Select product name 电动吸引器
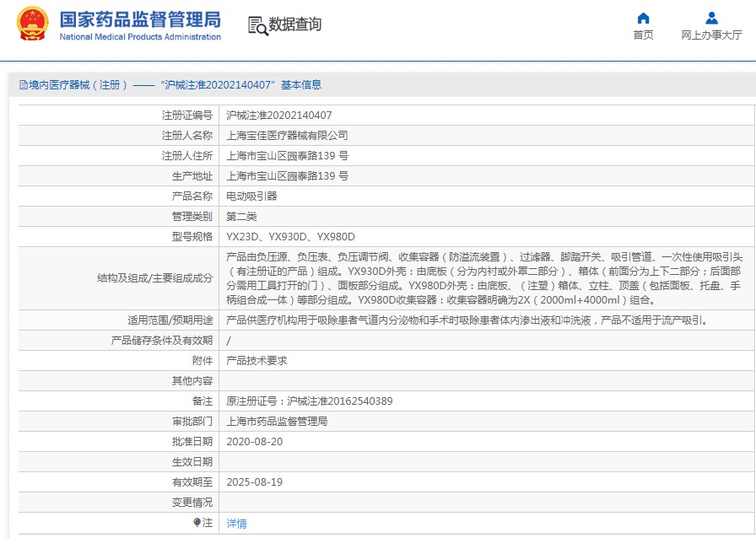This screenshot has width=756, height=538. [x=251, y=196]
